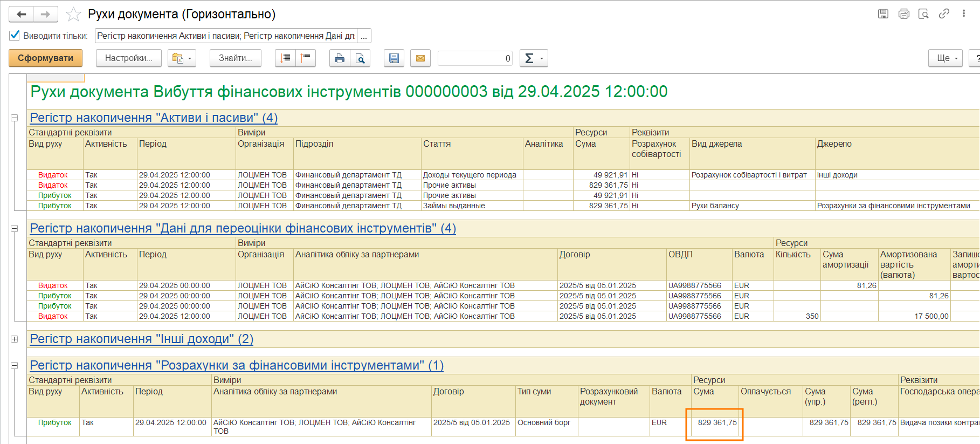Click the numeric sum field showing 0
Screen dimensions: 980x444
pyautogui.click(x=475, y=58)
